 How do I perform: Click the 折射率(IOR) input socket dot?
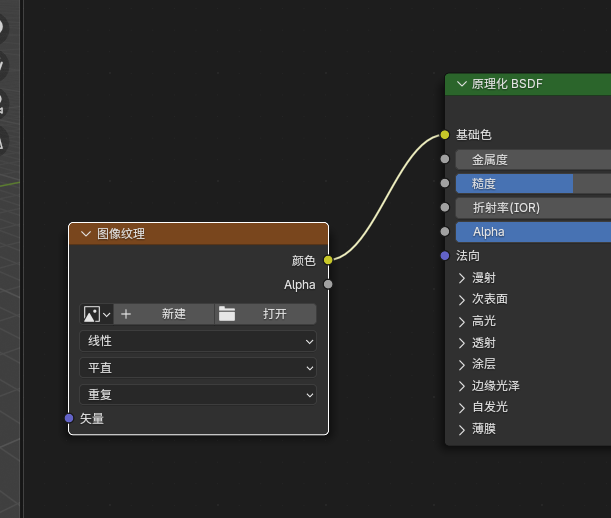(444, 207)
